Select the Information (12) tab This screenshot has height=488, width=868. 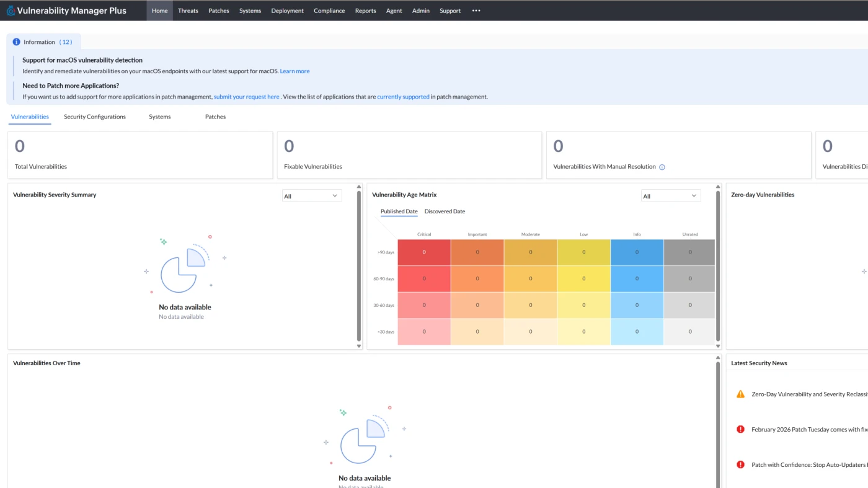43,42
